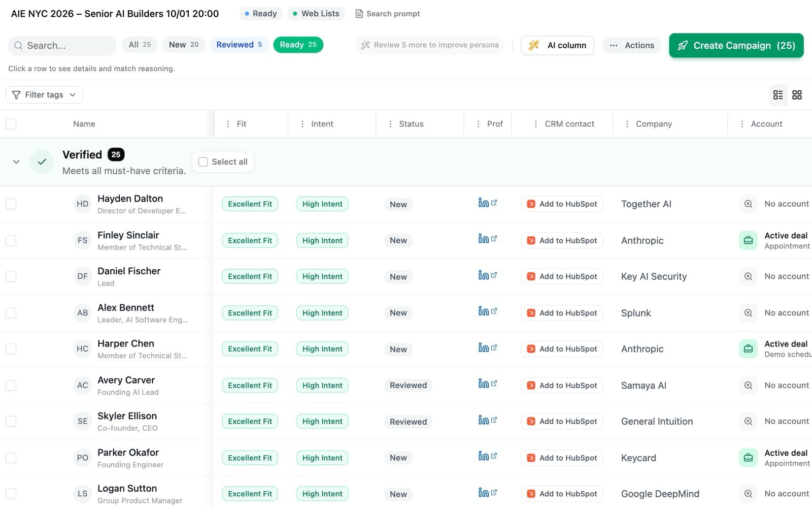Click Review 5 more to improve persona
Viewport: 812px width, 508px height.
click(x=430, y=45)
